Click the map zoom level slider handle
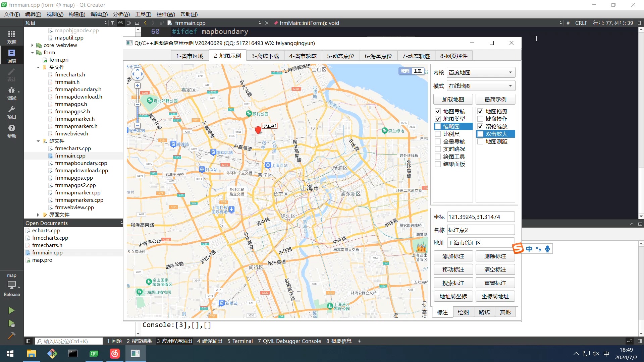Image resolution: width=644 pixels, height=362 pixels. (x=138, y=105)
